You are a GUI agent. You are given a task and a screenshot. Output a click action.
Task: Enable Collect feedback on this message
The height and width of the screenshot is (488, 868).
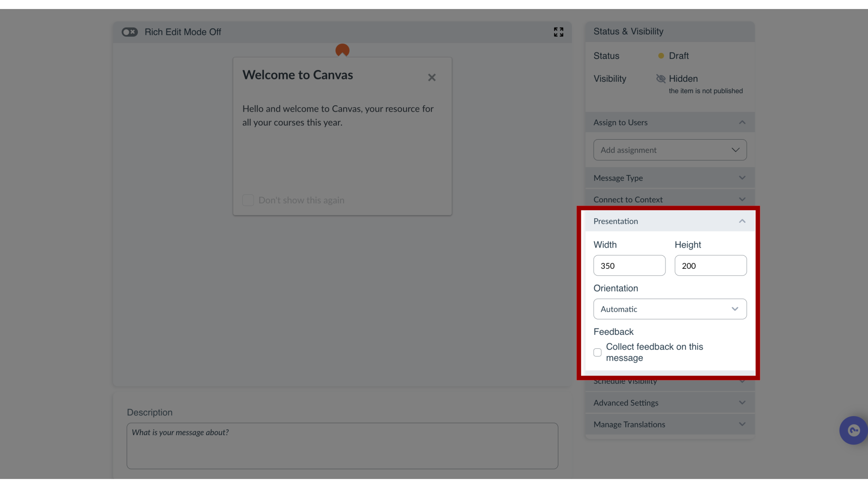coord(598,352)
